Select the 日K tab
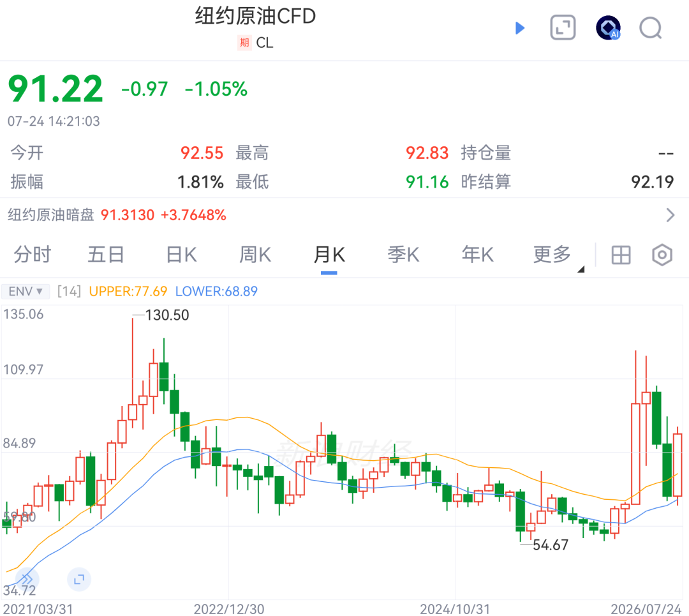 pyautogui.click(x=181, y=255)
